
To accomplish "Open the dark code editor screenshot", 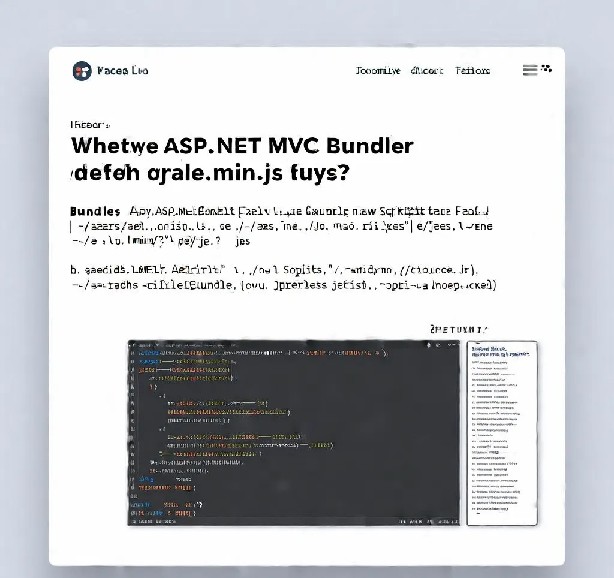I will pos(294,433).
